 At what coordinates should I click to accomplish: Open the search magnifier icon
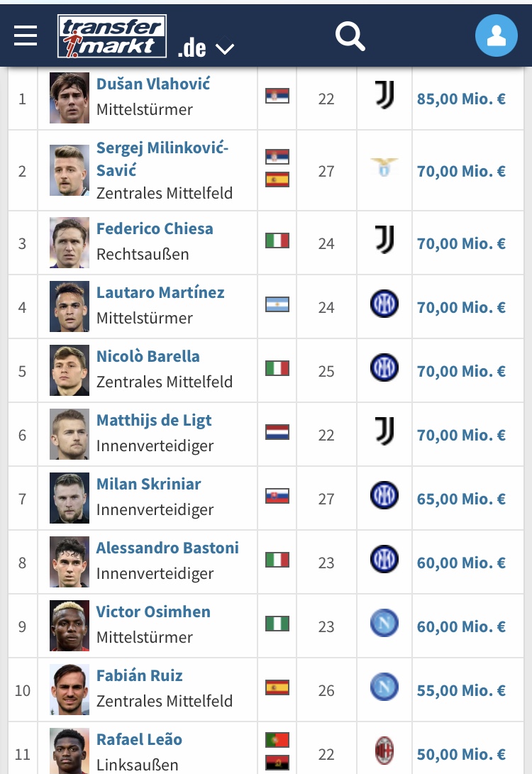tap(350, 36)
